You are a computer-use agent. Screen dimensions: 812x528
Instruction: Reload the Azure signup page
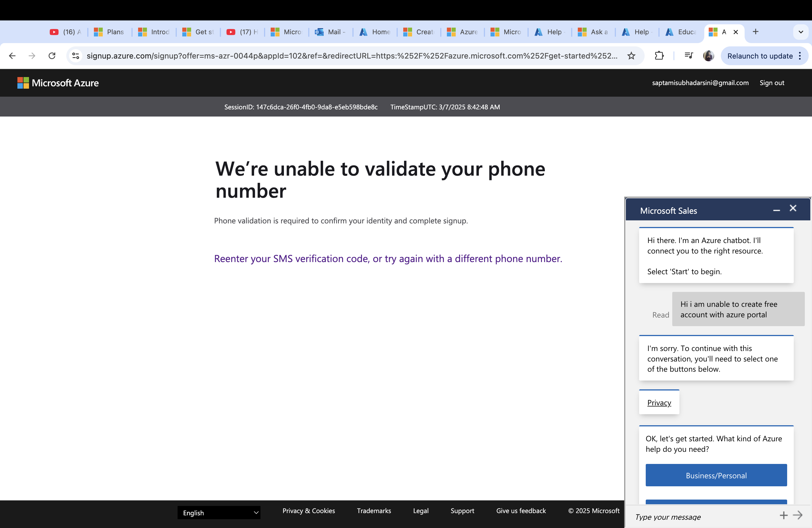tap(52, 56)
